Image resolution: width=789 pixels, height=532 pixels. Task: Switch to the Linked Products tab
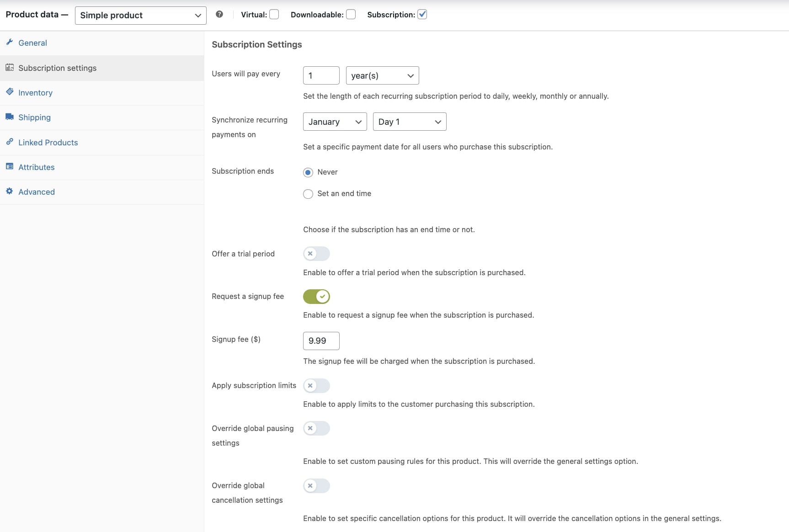[48, 143]
